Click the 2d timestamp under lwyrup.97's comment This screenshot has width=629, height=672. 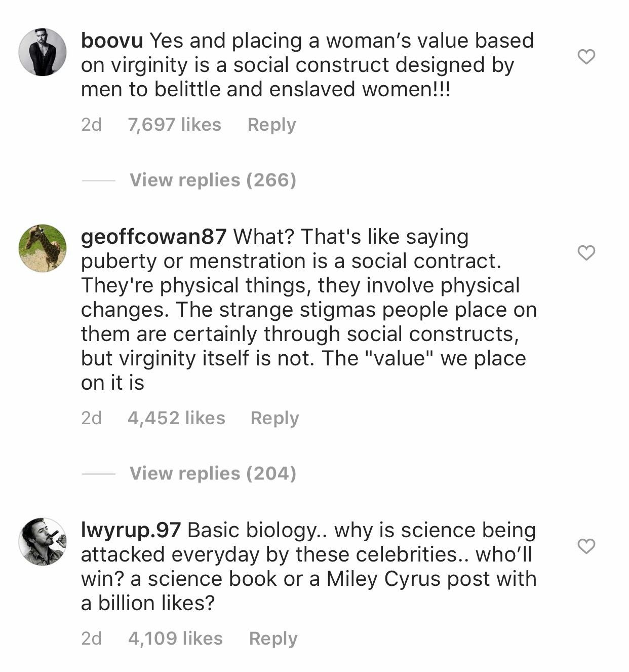tap(91, 639)
